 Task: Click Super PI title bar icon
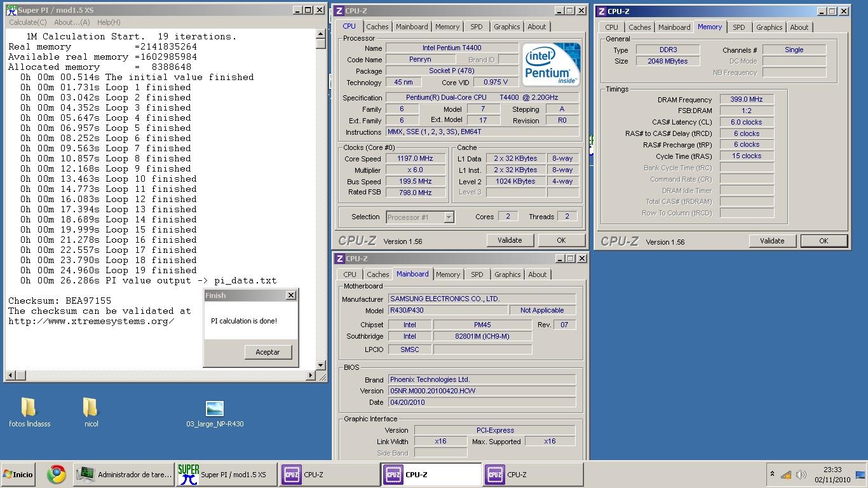click(11, 10)
